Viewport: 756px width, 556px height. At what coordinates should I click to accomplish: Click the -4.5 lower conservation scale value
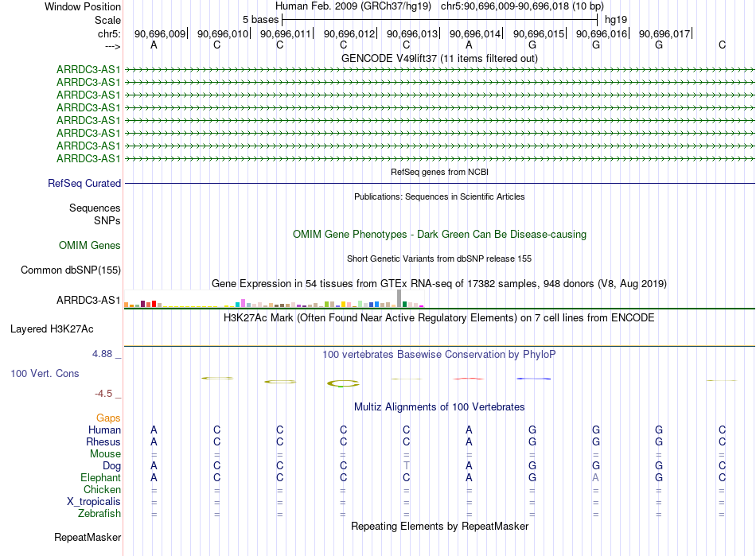tap(103, 394)
